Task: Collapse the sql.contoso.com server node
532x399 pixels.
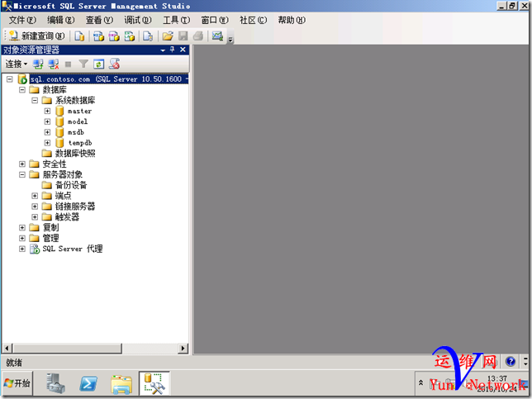Action: (x=10, y=79)
